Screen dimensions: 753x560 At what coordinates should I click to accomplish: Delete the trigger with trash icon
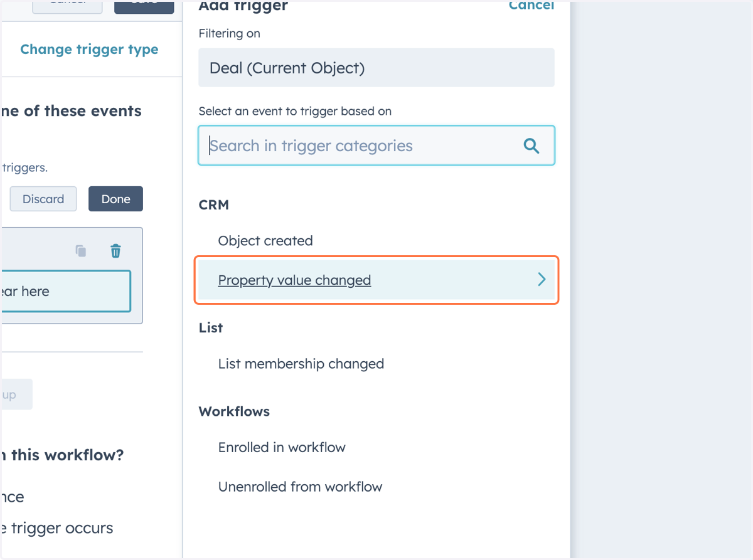[115, 251]
